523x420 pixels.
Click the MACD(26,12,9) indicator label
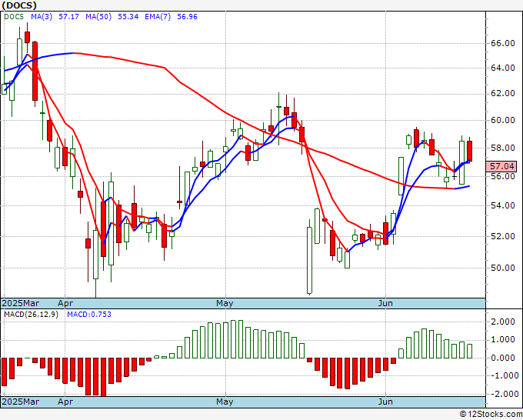pyautogui.click(x=31, y=315)
